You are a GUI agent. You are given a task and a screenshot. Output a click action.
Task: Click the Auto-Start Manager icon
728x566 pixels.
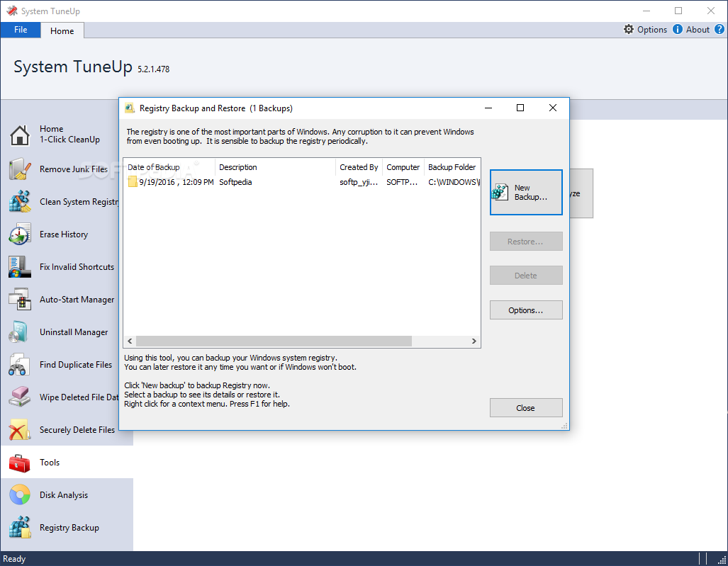pos(20,299)
